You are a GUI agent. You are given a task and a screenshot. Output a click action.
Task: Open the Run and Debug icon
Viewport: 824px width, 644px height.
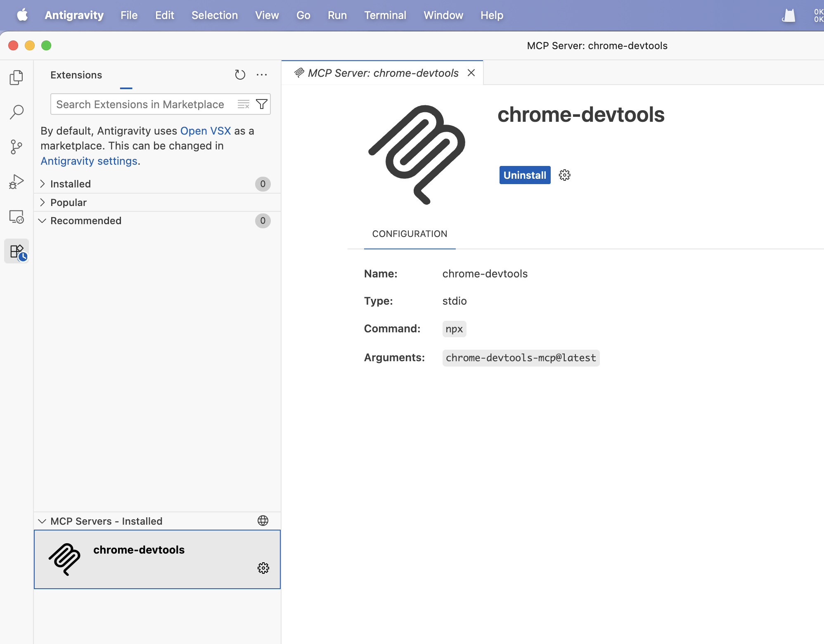(17, 182)
